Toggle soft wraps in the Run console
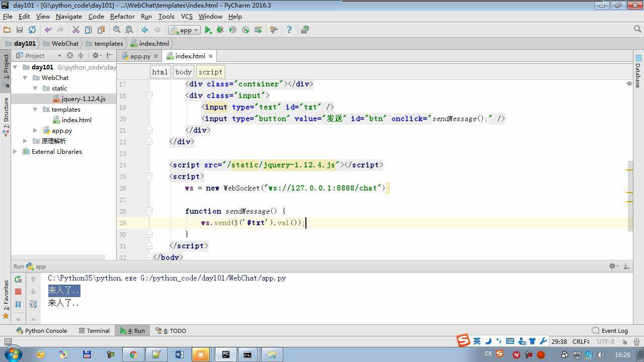This screenshot has height=362, width=644. point(33,304)
